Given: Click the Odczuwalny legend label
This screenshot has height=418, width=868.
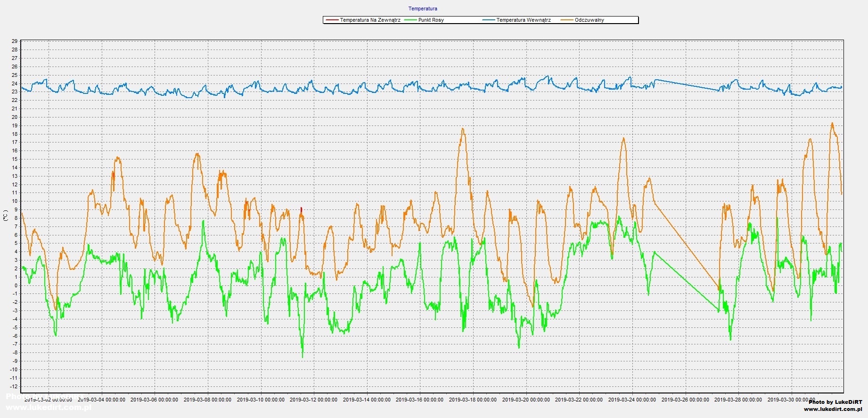Looking at the screenshot, I should 589,20.
